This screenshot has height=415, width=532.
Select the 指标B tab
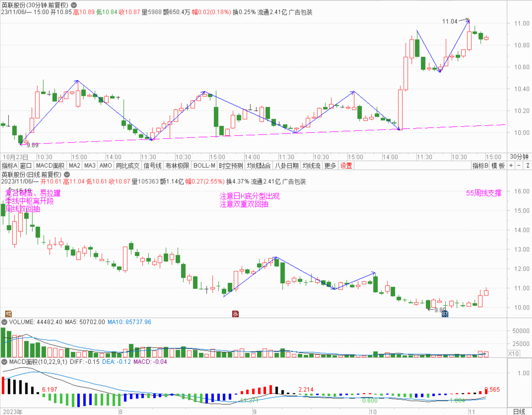(x=480, y=166)
